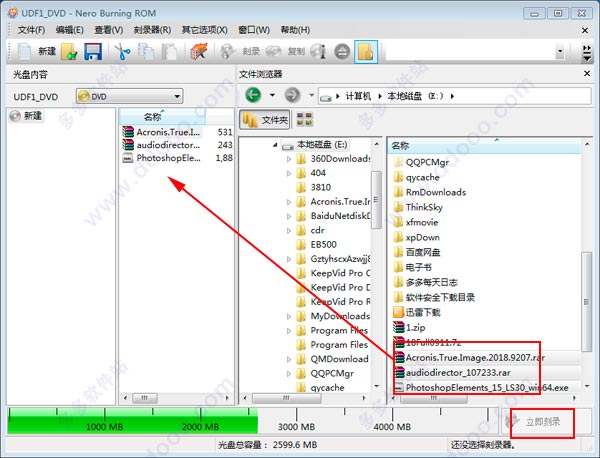Expand the cdr folder node
The height and width of the screenshot is (458, 600).
pyautogui.click(x=289, y=230)
